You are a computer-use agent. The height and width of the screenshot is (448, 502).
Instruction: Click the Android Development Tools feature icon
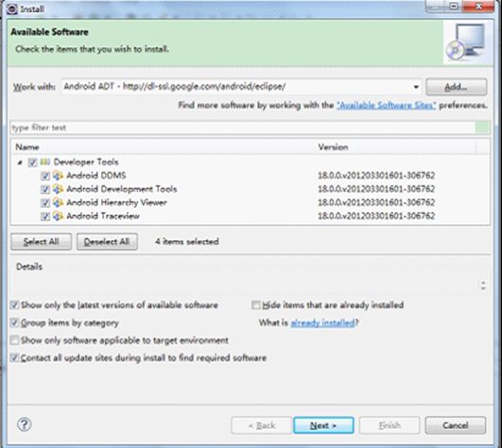pyautogui.click(x=58, y=189)
